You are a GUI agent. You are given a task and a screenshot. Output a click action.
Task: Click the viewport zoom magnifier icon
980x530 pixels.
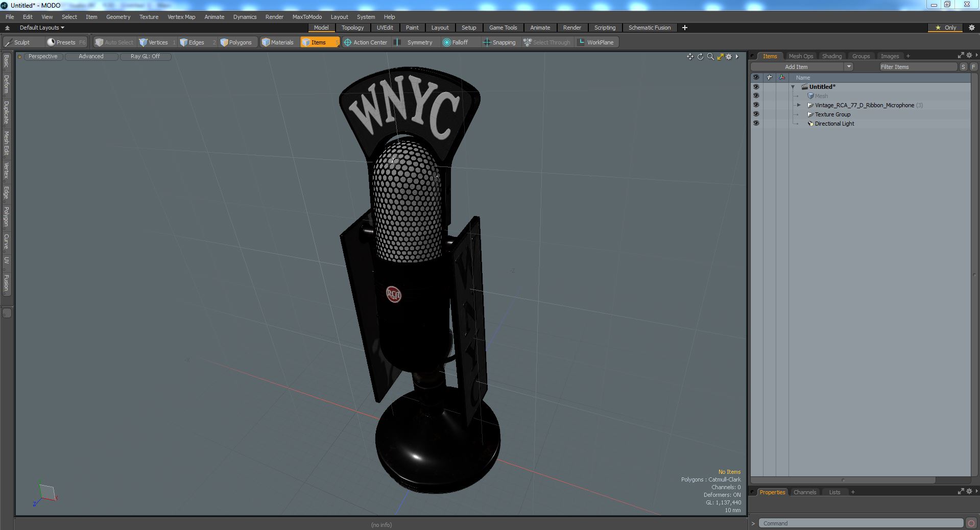pyautogui.click(x=710, y=57)
